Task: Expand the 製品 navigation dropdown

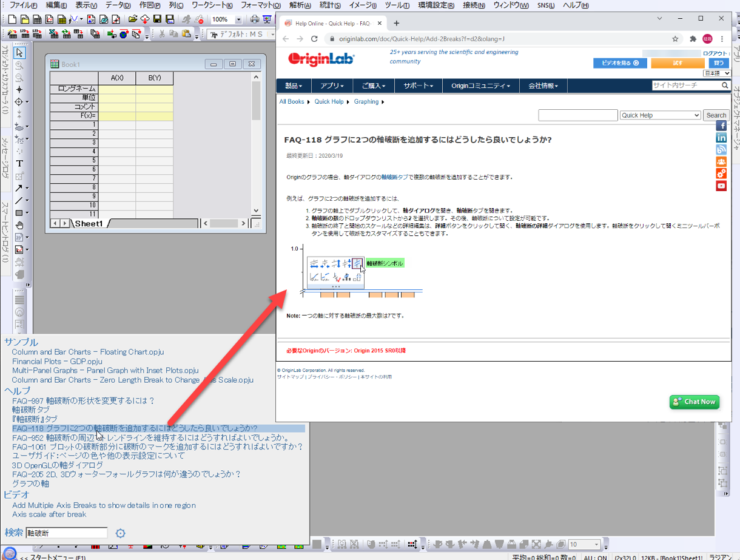Action: (x=294, y=86)
